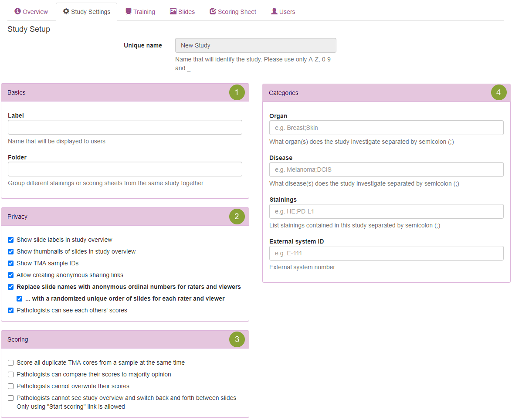512x420 pixels.
Task: Click the Organ input field
Action: pos(386,128)
